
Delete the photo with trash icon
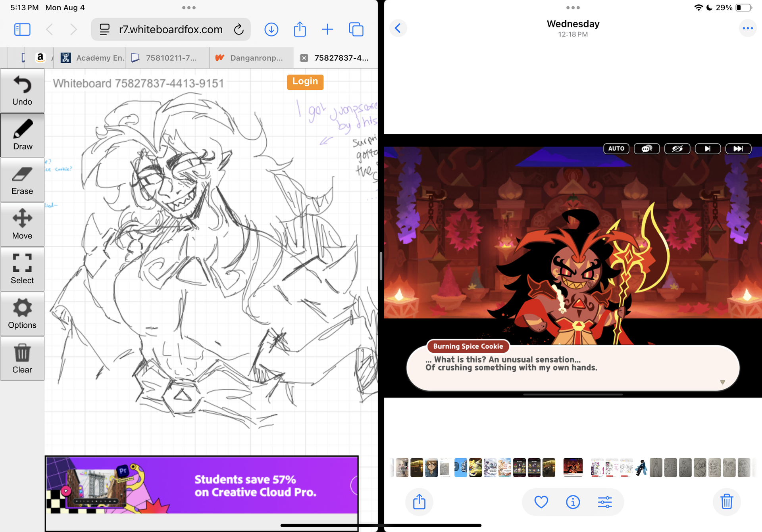pos(727,502)
